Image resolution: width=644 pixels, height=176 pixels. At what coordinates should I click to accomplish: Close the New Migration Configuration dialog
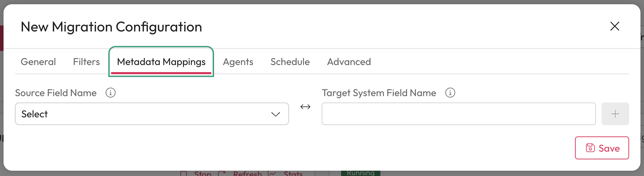coord(615,26)
